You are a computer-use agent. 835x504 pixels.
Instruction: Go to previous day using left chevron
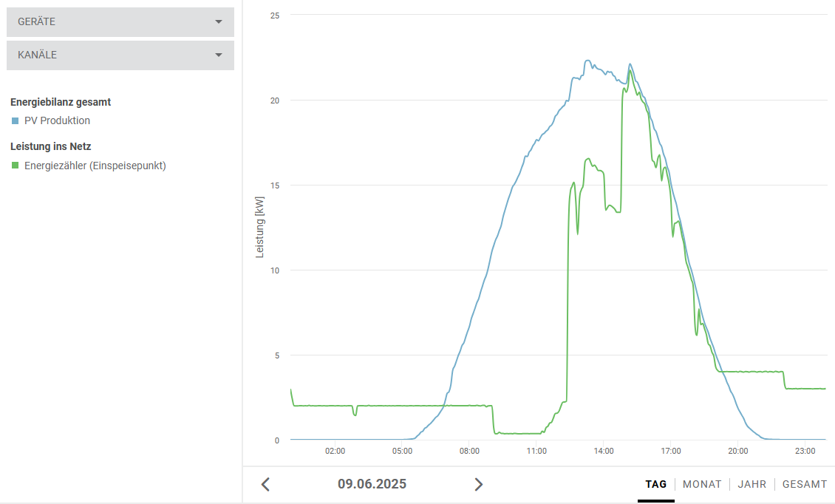pyautogui.click(x=266, y=485)
